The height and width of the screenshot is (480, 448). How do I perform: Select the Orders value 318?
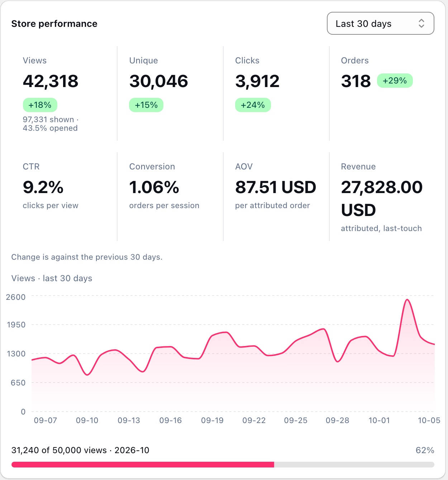click(x=356, y=81)
